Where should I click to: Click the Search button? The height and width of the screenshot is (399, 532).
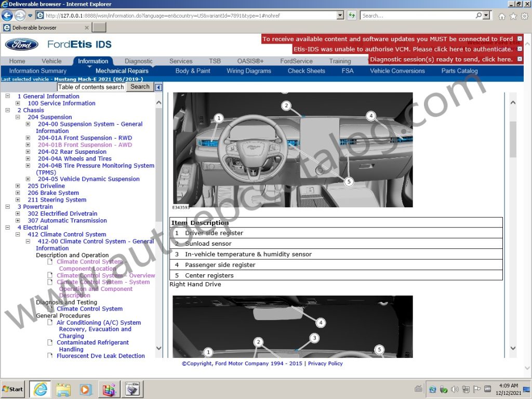pyautogui.click(x=139, y=87)
